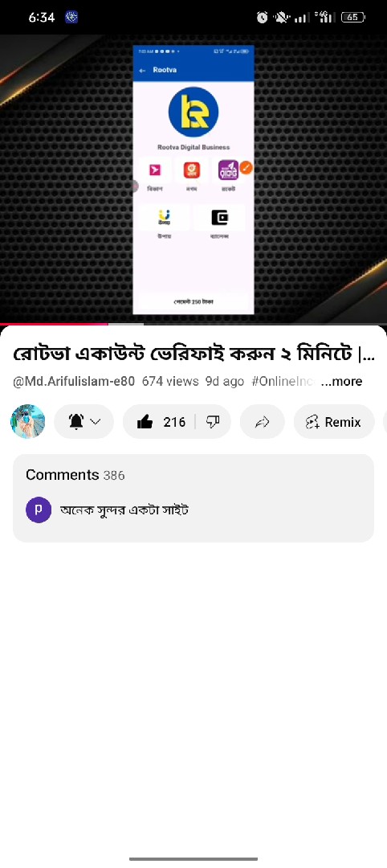Tap the notification bell icon
387x868 pixels.
(76, 423)
